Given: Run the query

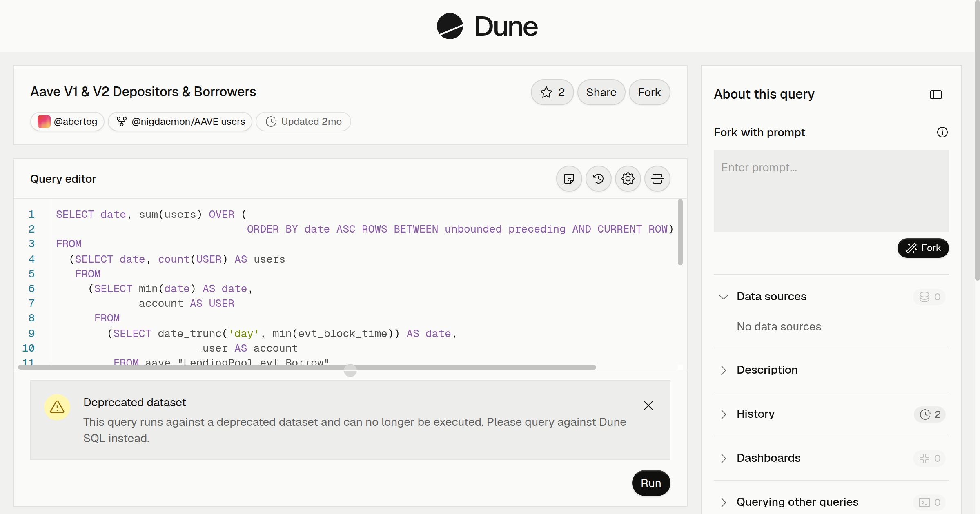Looking at the screenshot, I should pos(651,483).
